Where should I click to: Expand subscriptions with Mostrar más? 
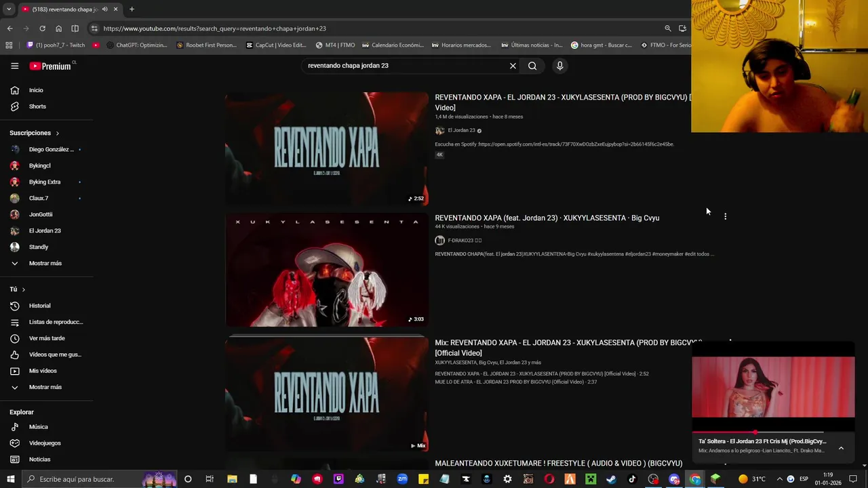point(46,263)
